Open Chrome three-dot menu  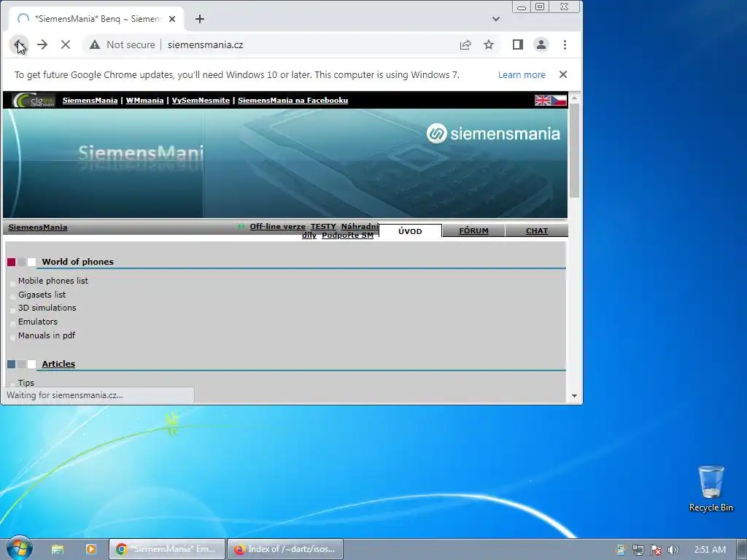coord(565,44)
